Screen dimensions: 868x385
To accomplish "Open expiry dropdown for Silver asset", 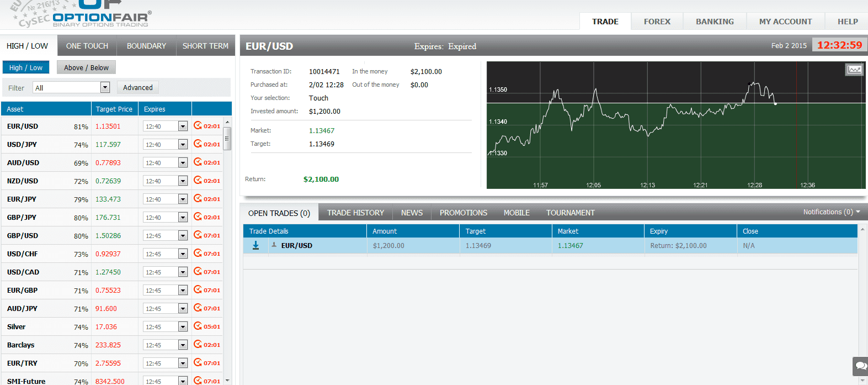I will [183, 327].
